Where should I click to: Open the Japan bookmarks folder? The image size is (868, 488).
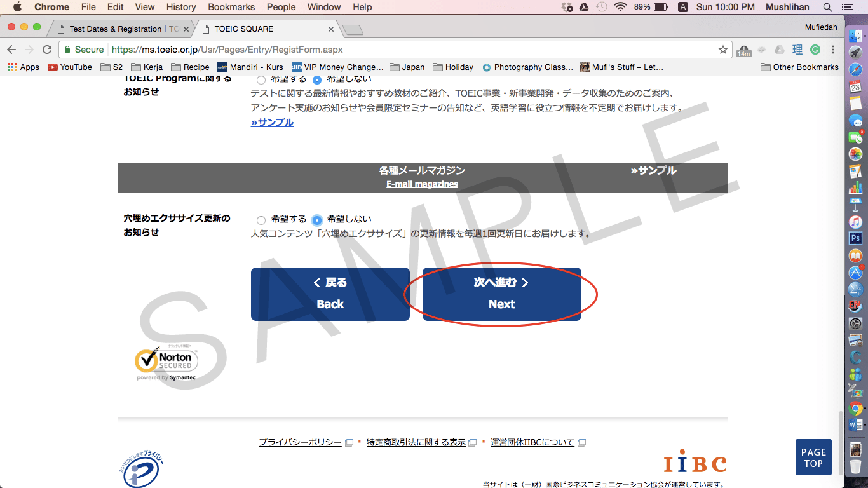(407, 67)
